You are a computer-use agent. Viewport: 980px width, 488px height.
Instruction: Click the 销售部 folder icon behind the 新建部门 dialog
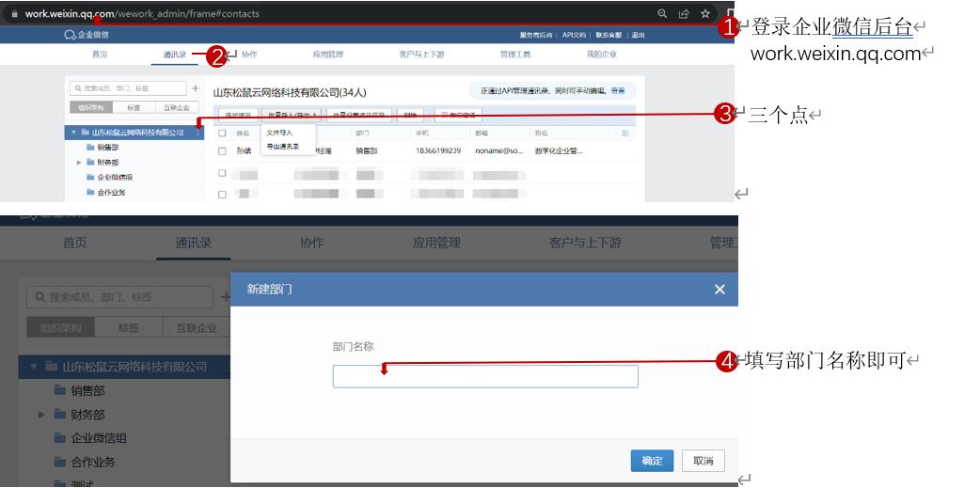pos(60,390)
